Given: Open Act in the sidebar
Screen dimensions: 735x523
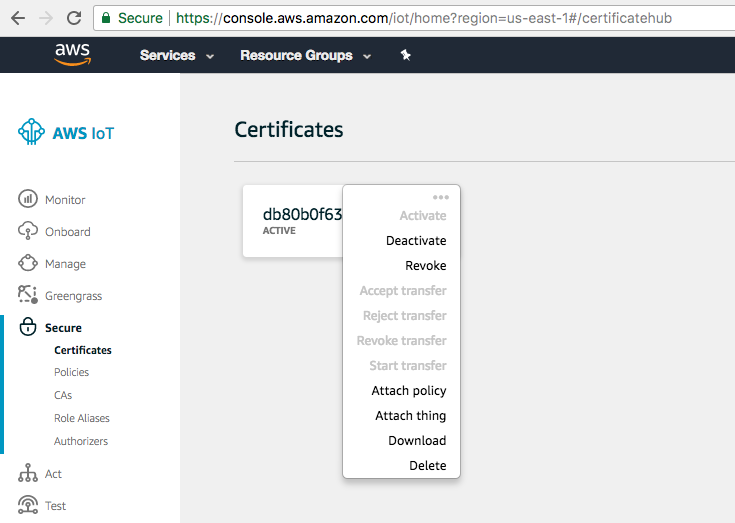Looking at the screenshot, I should (x=53, y=474).
